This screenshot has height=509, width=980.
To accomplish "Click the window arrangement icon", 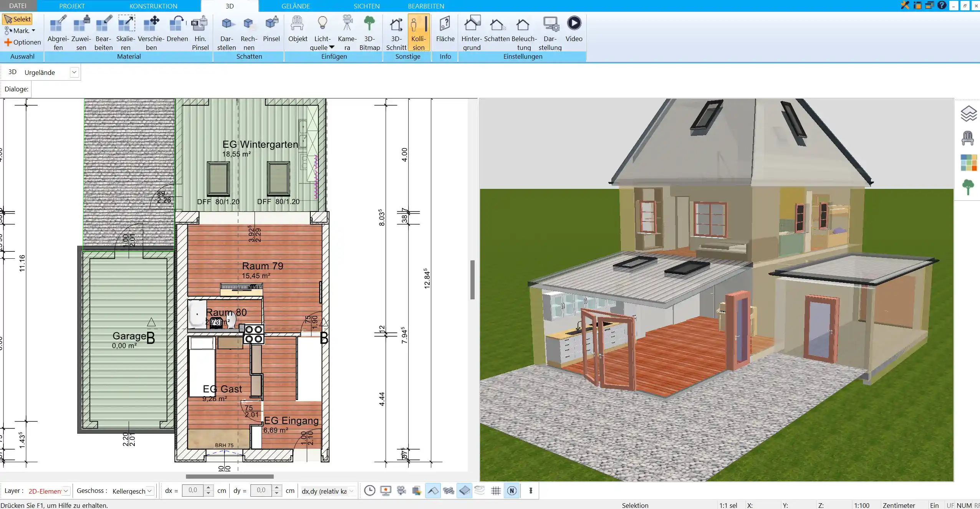I will point(929,5).
